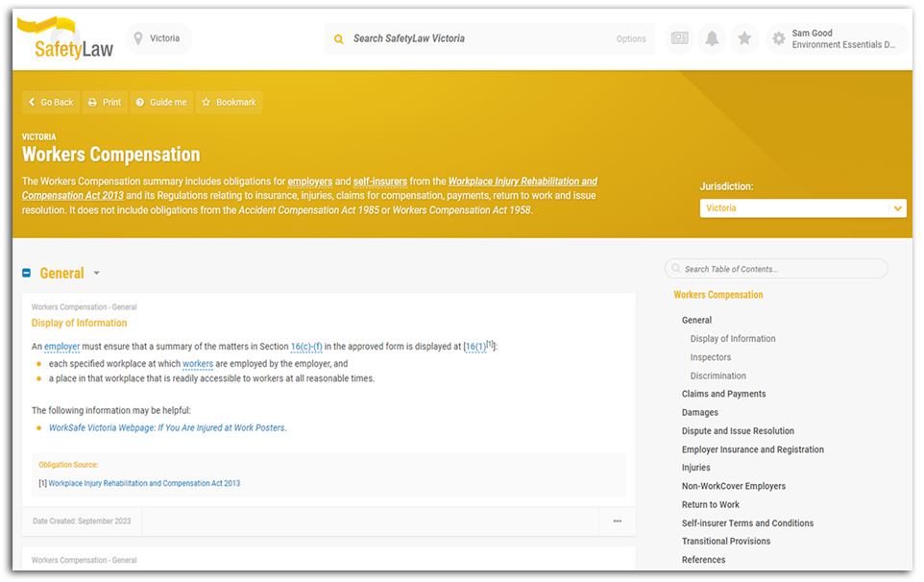924x582 pixels.
Task: Open WorkSafe Victoria Webpage posters link
Action: (x=167, y=427)
